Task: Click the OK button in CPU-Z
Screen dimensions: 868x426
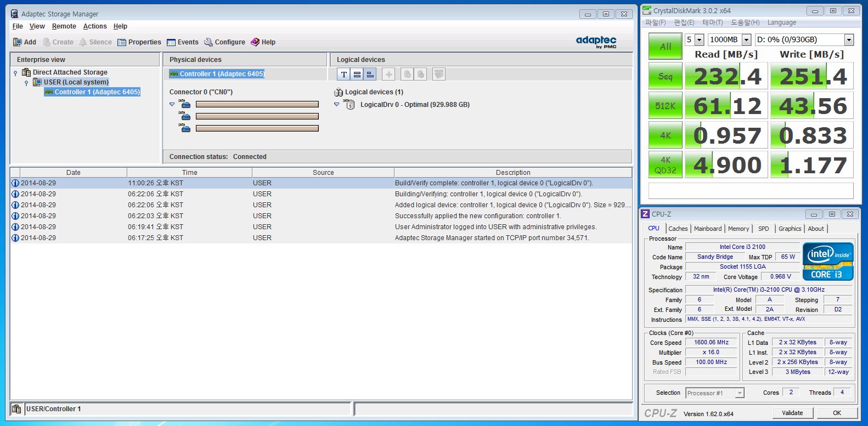Action: coord(837,413)
